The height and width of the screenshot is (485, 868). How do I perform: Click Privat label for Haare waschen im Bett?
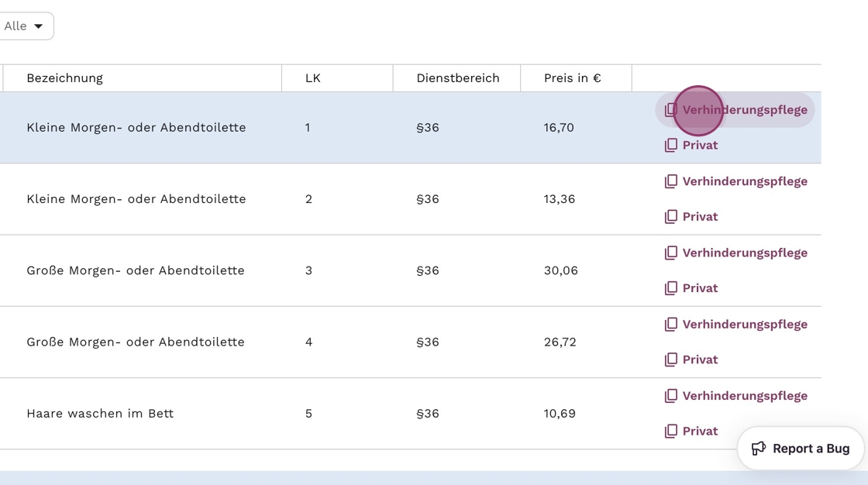[x=700, y=432]
